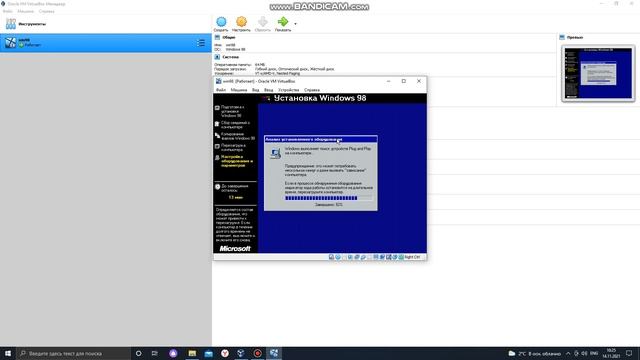Click hard disk indicator in VM status bar

(331, 257)
